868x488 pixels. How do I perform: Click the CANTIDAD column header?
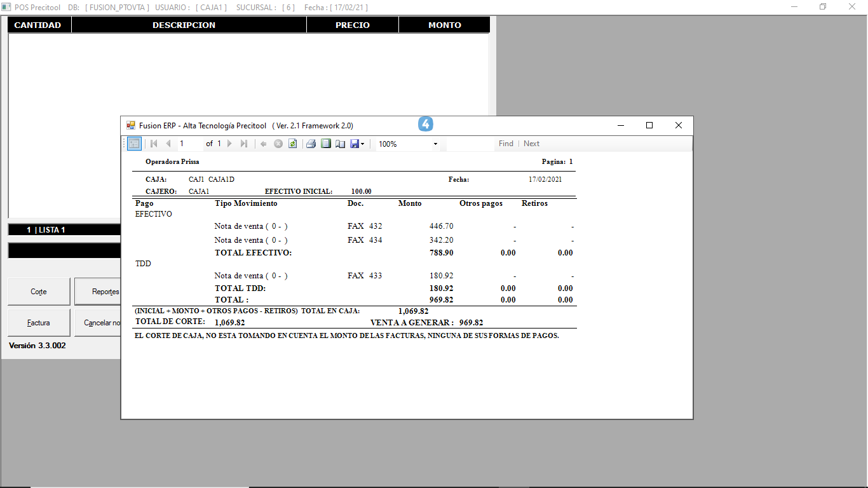38,25
